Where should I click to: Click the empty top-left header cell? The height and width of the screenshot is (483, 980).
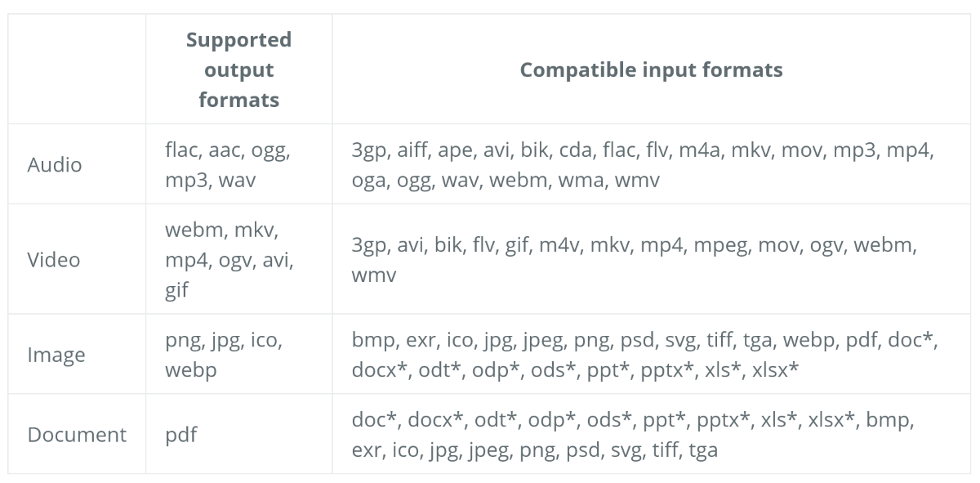(77, 69)
